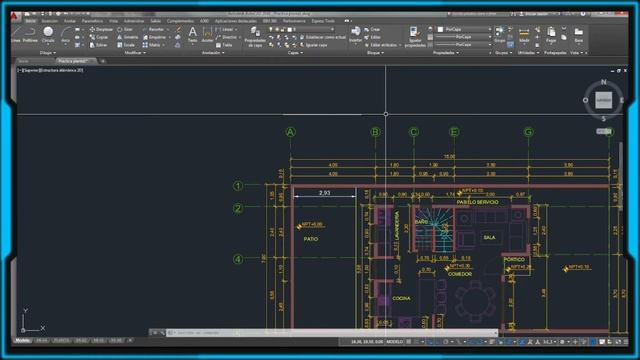
Task: Activate the Escala scale tool
Action: click(126, 45)
